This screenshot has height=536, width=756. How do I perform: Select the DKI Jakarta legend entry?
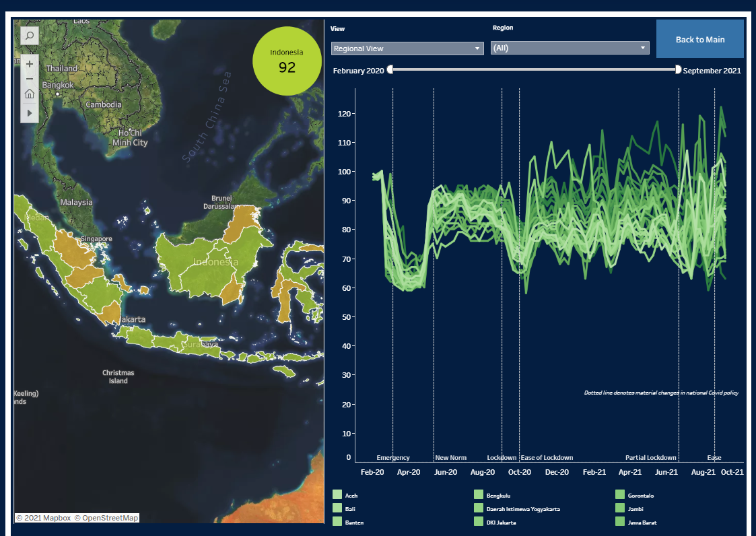tap(479, 521)
